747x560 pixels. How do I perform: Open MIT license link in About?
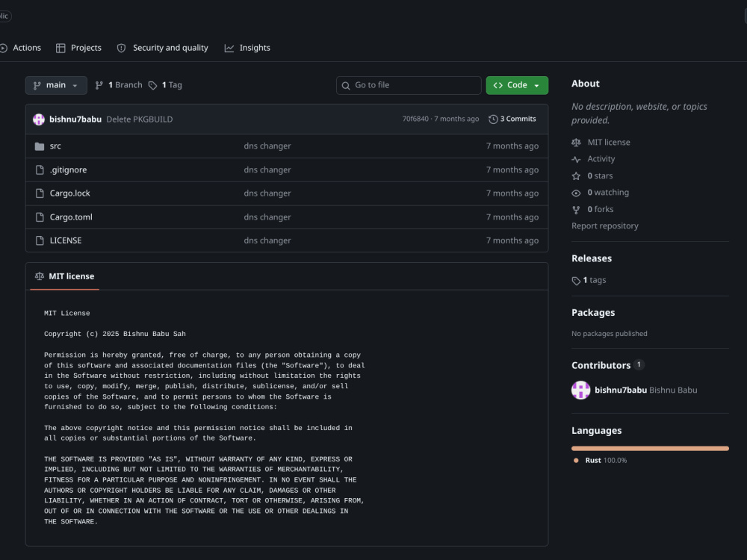click(609, 143)
